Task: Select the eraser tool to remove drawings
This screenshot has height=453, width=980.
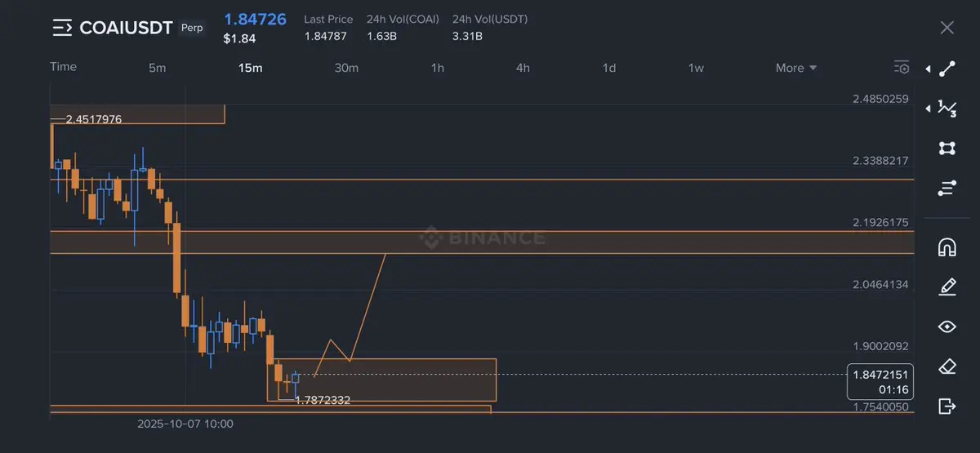Action: click(947, 366)
